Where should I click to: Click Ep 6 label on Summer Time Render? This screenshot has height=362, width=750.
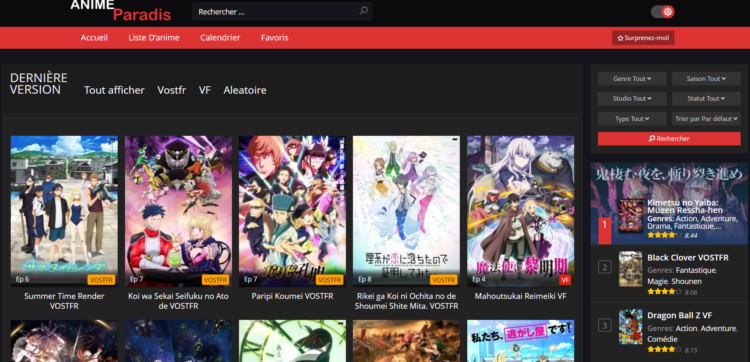pyautogui.click(x=22, y=279)
